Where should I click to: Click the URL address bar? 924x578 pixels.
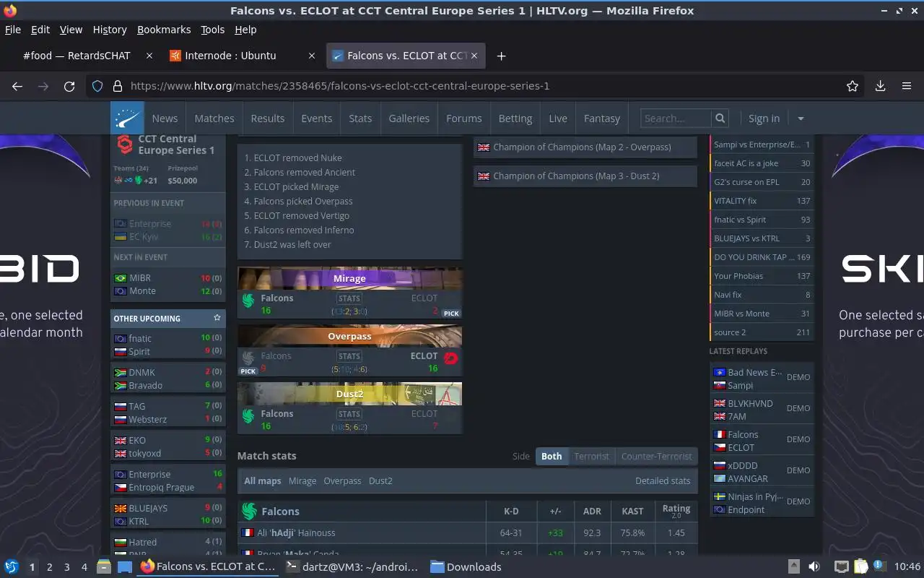tap(476, 86)
